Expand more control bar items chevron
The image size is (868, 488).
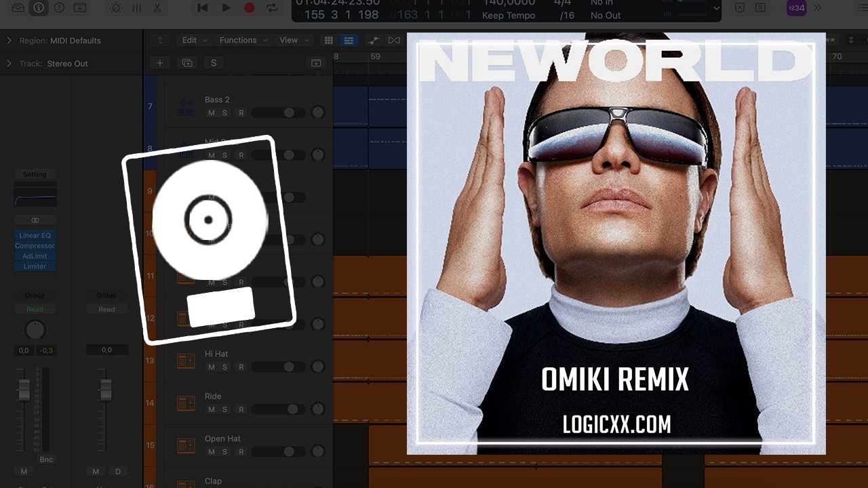tap(817, 7)
